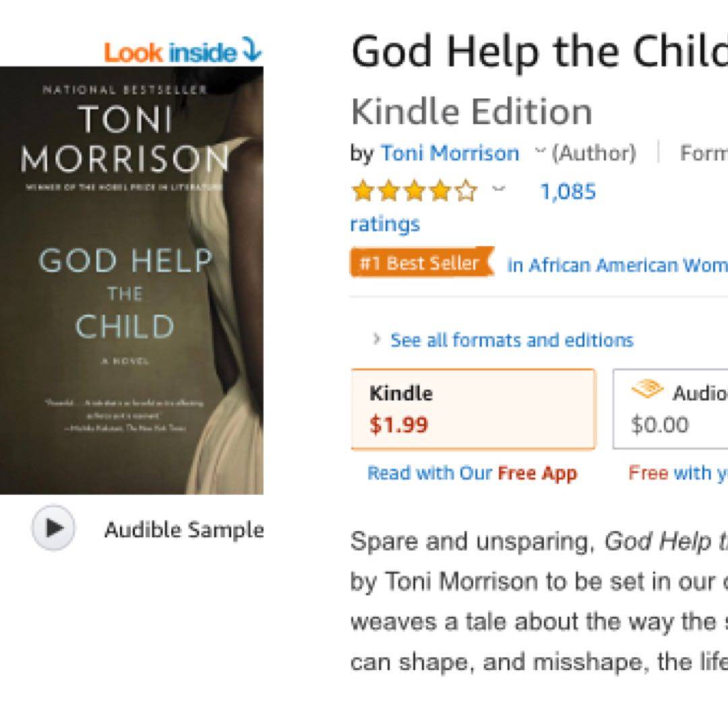Click the orange #1 Best Seller badge

click(x=419, y=263)
